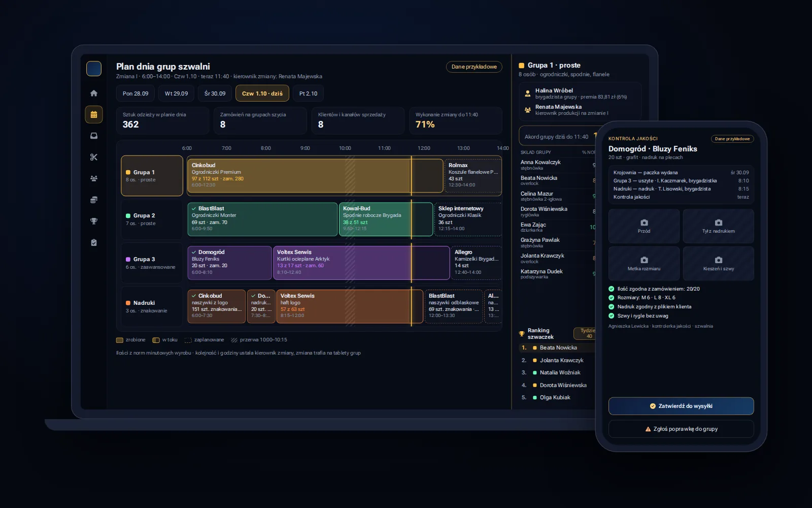Open the inbox tray icon in sidebar
The height and width of the screenshot is (508, 812).
tap(94, 136)
